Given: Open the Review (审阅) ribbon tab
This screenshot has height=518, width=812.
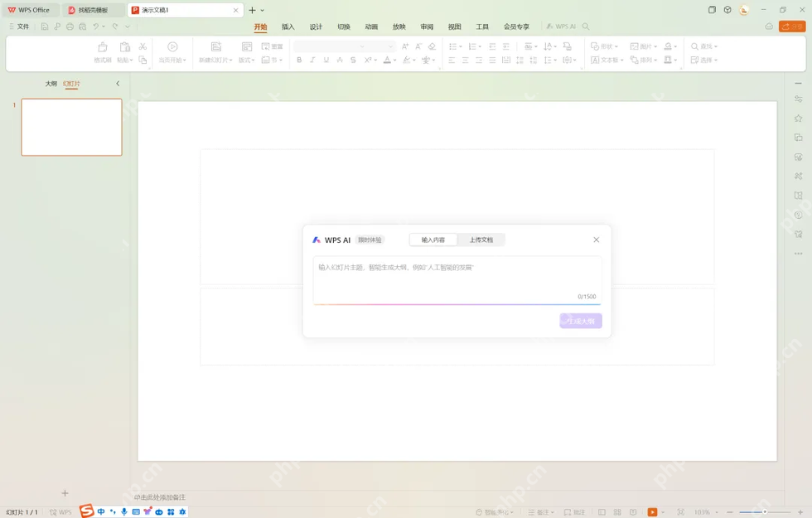Looking at the screenshot, I should [x=427, y=27].
